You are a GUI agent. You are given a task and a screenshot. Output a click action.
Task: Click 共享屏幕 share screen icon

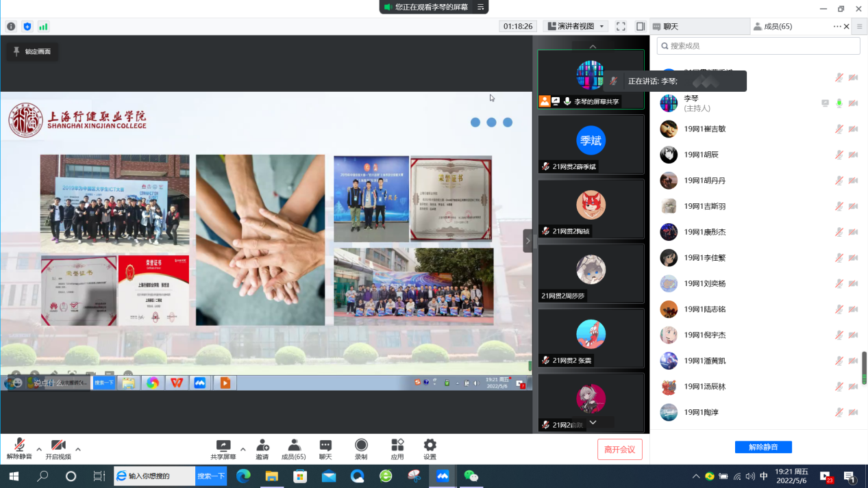click(x=223, y=449)
